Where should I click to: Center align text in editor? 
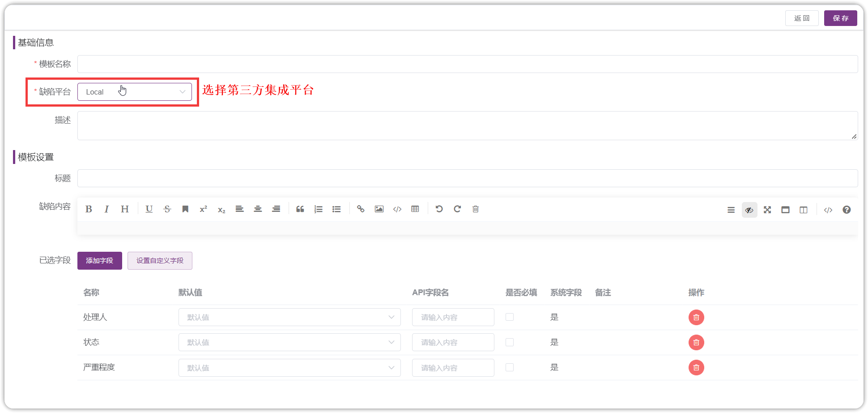[258, 209]
